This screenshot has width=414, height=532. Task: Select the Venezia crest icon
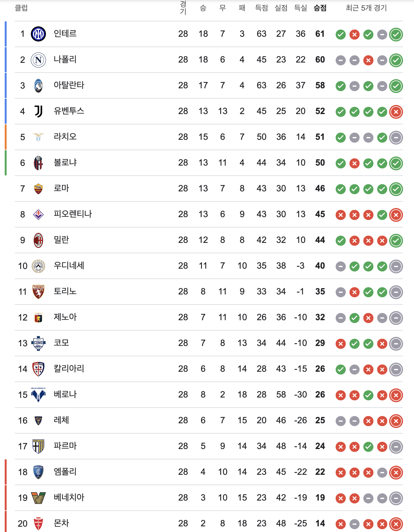pyautogui.click(x=38, y=498)
